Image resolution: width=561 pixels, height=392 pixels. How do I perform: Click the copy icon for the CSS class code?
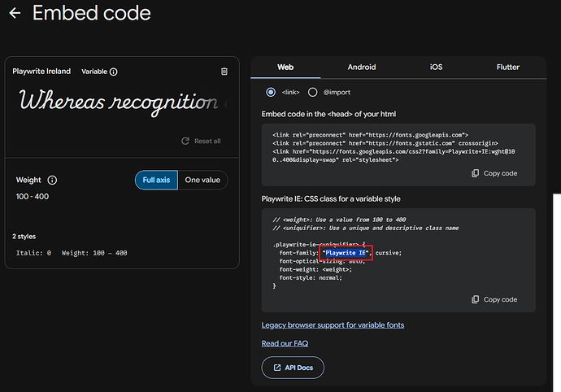tap(475, 299)
